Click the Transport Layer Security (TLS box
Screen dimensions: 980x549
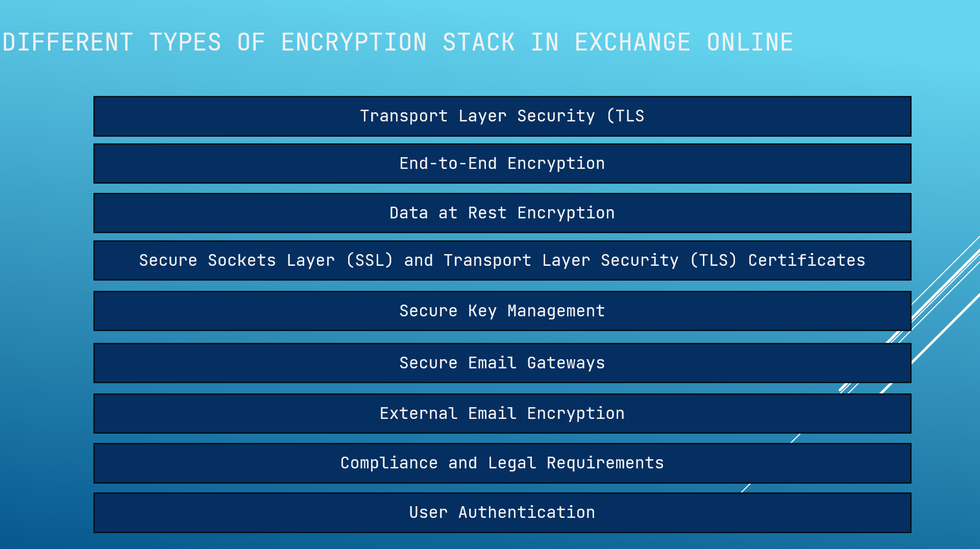502,116
